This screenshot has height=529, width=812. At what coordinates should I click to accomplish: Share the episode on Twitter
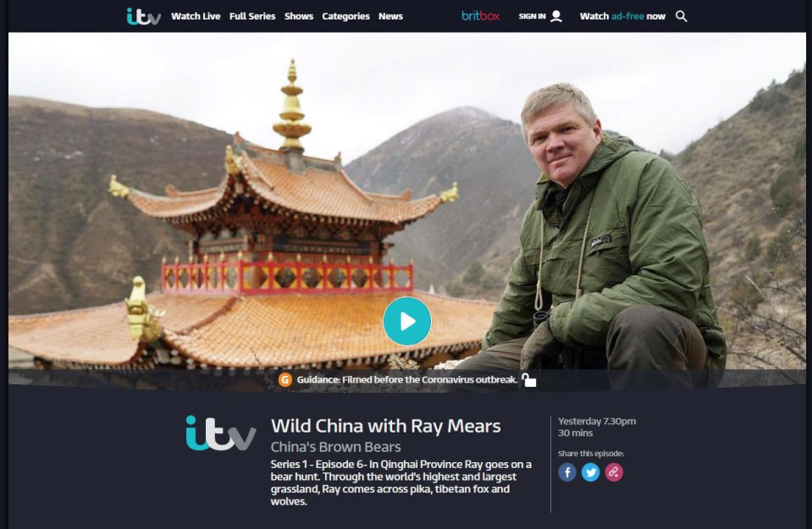(x=590, y=472)
